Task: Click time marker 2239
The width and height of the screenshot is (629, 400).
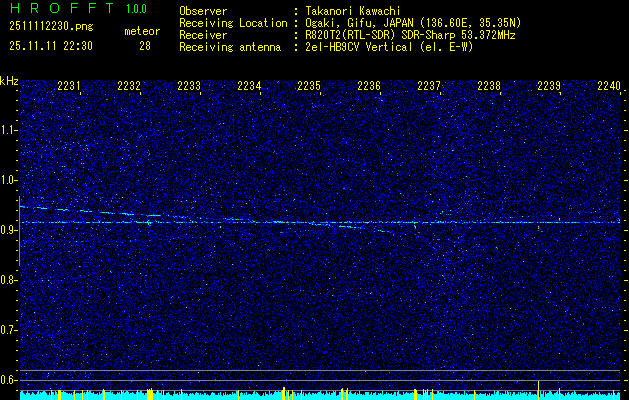Action: (x=549, y=85)
